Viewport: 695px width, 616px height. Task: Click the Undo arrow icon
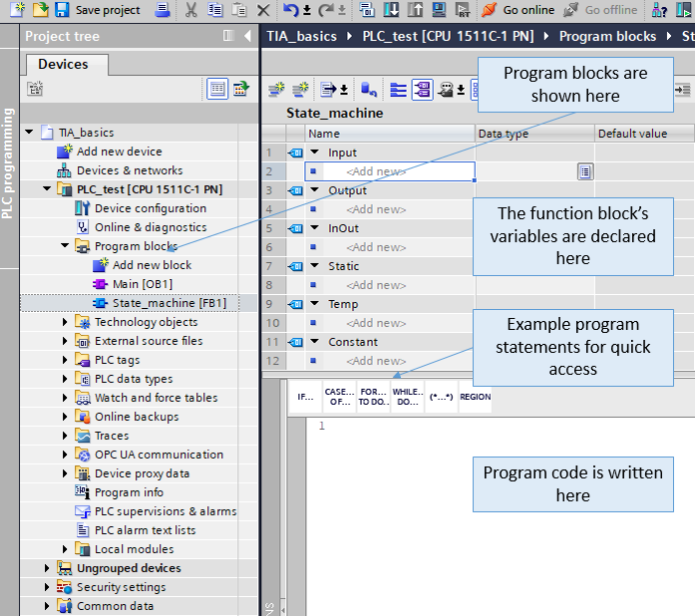point(290,10)
